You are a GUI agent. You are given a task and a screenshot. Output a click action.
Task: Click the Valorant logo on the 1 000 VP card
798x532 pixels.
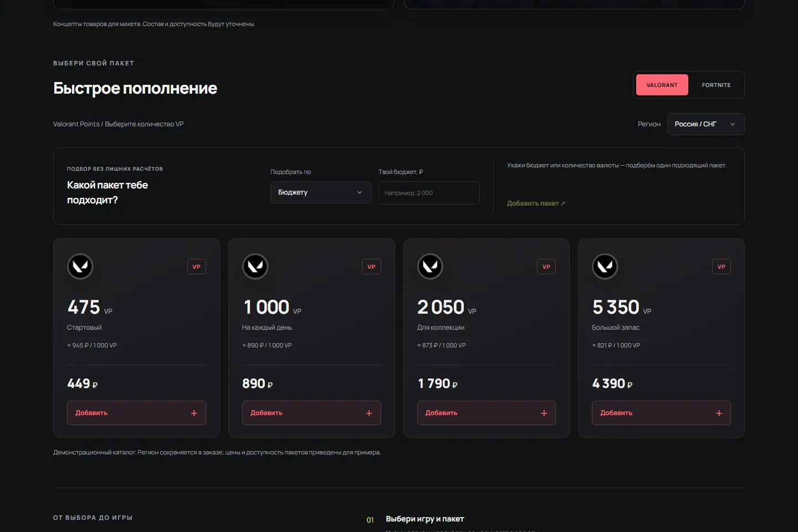click(255, 267)
